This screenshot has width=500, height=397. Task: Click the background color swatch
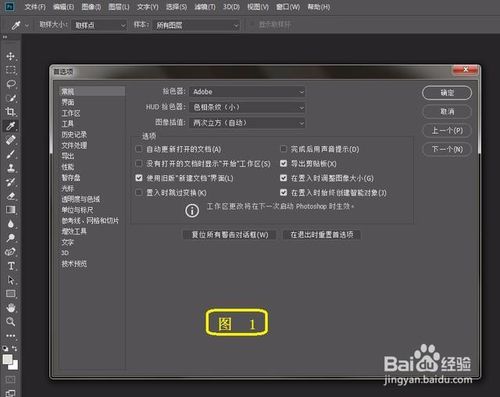(x=15, y=366)
